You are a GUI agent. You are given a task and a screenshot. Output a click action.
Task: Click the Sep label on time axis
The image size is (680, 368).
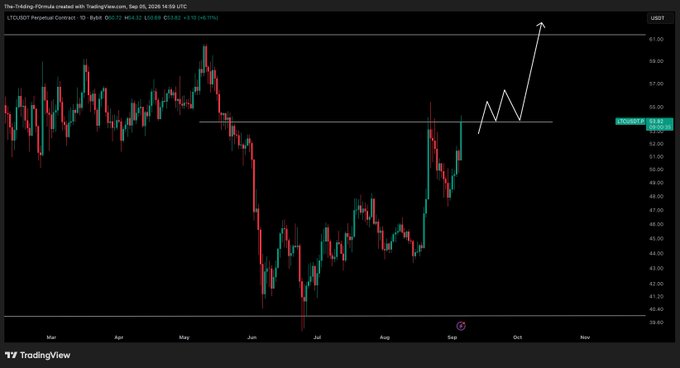(x=452, y=337)
